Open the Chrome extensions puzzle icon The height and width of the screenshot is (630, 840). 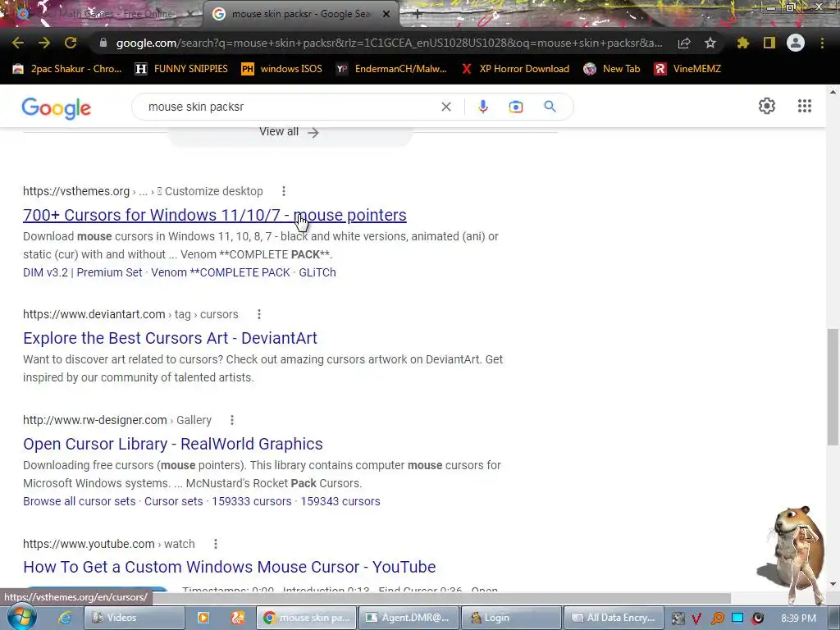tap(742, 43)
